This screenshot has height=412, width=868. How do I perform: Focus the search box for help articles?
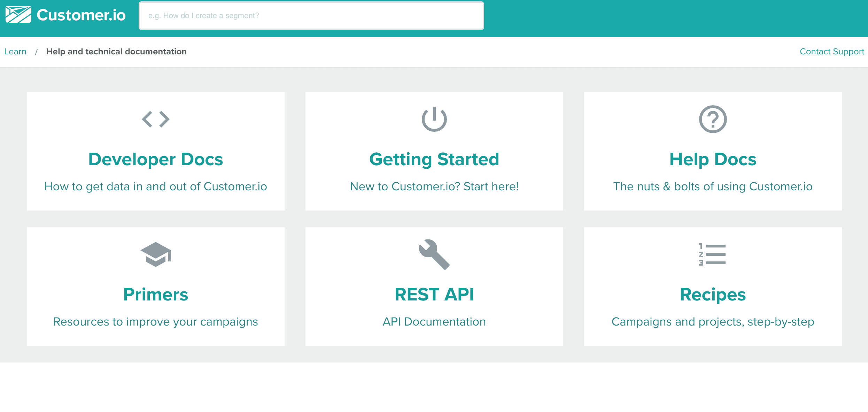tap(311, 16)
